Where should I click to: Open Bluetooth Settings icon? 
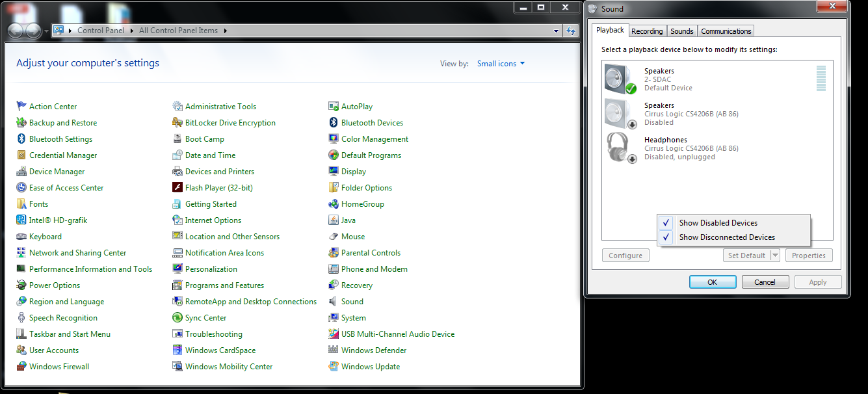pyautogui.click(x=21, y=139)
